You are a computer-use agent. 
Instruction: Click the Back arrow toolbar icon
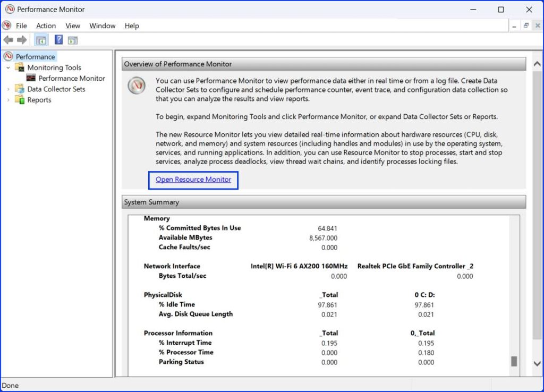point(8,40)
